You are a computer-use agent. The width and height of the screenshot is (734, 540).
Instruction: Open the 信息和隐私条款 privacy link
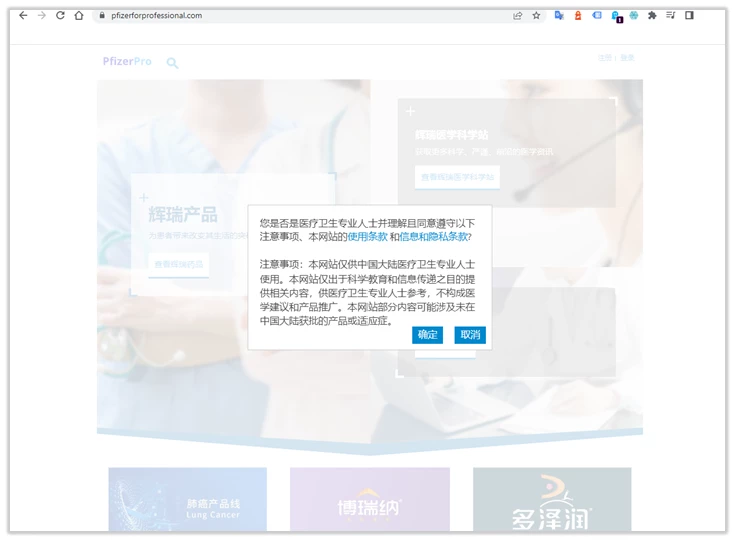[x=433, y=237]
